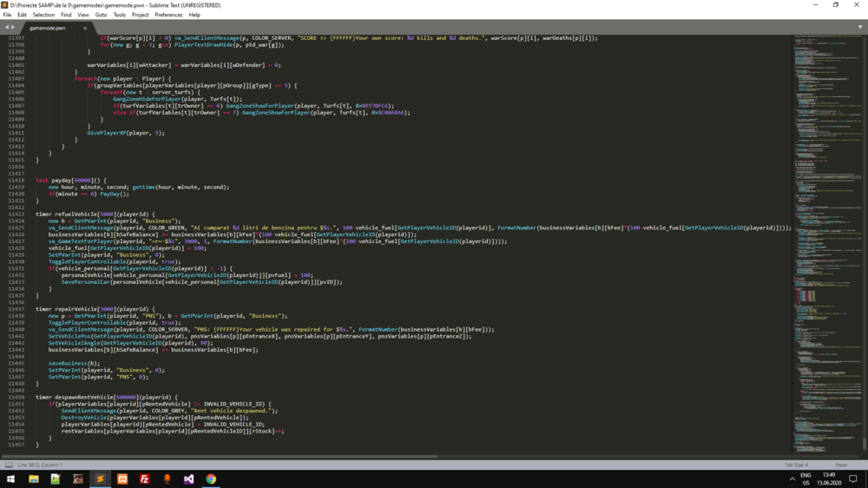Screen dimensions: 868x488
Task: Click 'PlayerTextDrawHide' call on line 11398
Action: 204,45
